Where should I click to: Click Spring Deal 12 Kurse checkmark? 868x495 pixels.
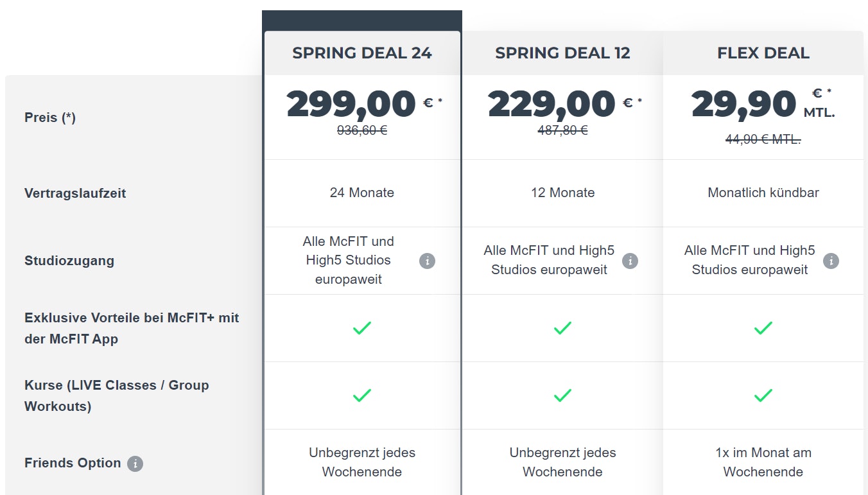562,395
